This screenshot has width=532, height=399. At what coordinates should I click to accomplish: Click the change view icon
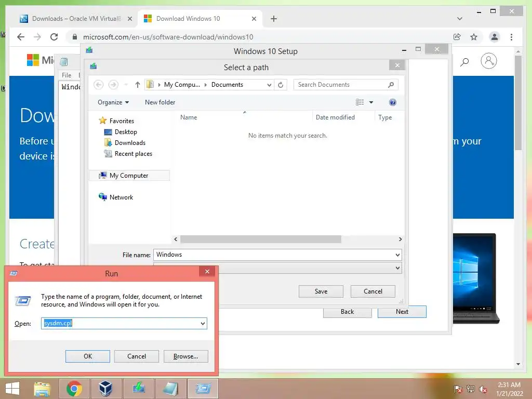(360, 102)
